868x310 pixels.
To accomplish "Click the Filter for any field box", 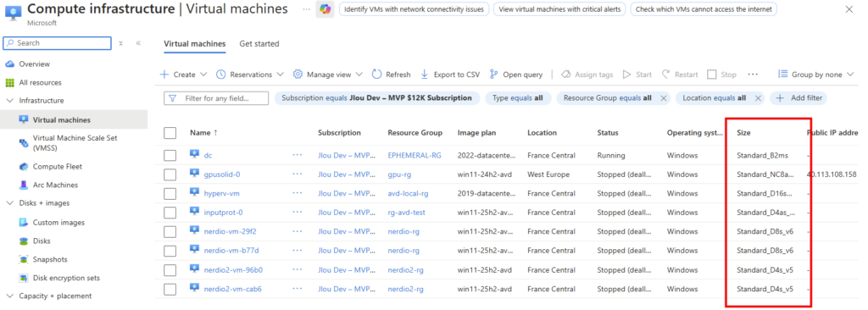I will tap(216, 98).
